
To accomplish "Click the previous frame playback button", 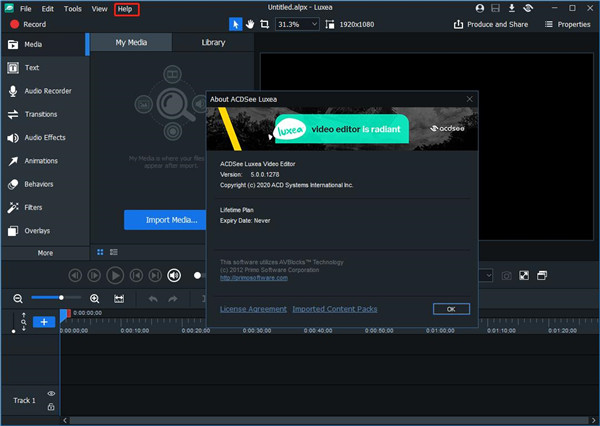I will coord(75,275).
